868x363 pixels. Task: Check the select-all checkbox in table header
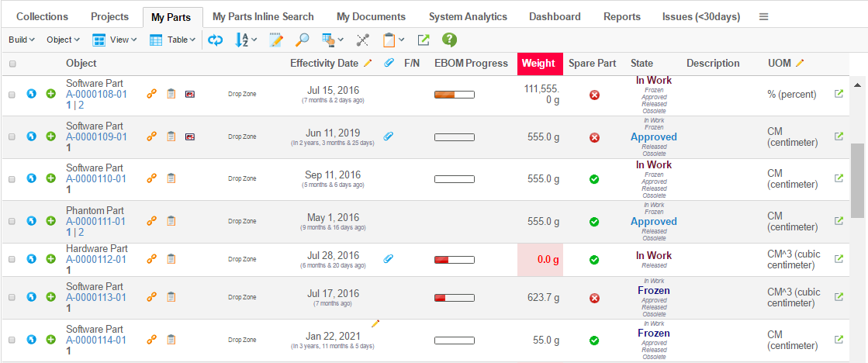click(x=12, y=64)
